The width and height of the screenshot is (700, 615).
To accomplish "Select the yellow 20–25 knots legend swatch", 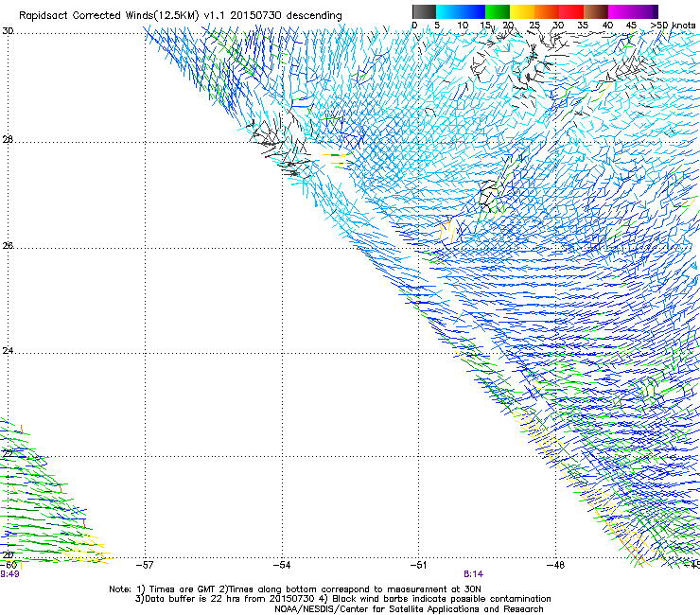I will [522, 11].
